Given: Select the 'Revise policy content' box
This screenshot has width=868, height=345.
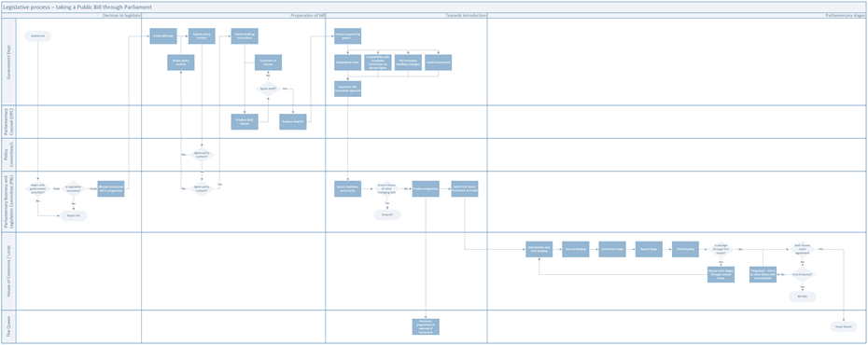Looking at the screenshot, I should pos(181,62).
